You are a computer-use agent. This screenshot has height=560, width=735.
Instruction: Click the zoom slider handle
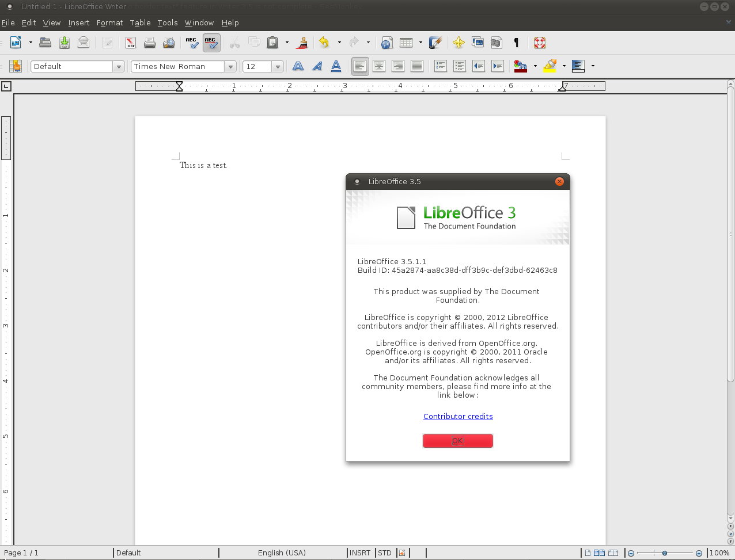click(x=664, y=553)
